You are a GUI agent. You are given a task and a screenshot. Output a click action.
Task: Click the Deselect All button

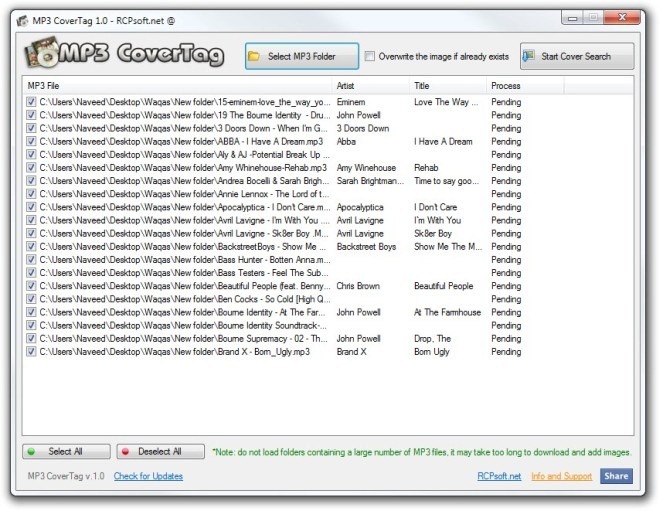[x=161, y=452]
